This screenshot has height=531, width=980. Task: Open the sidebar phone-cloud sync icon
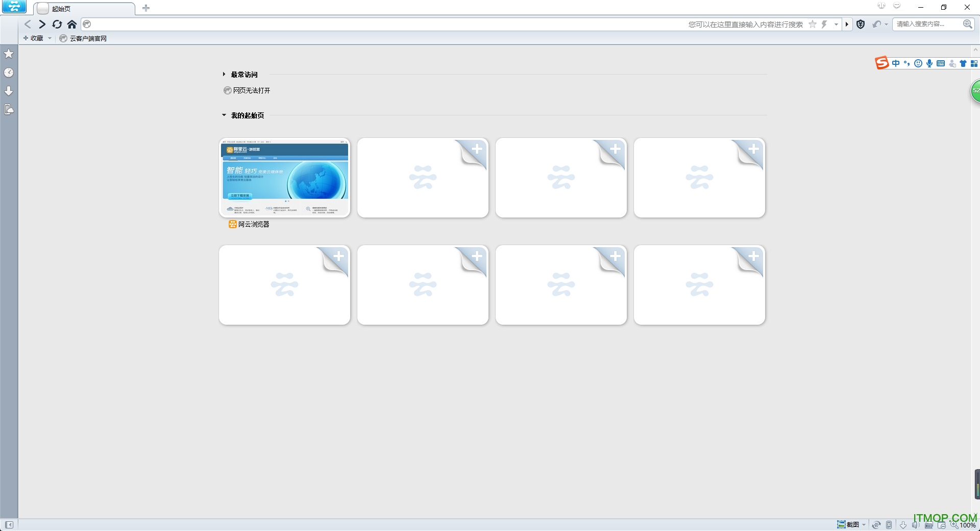click(x=9, y=109)
